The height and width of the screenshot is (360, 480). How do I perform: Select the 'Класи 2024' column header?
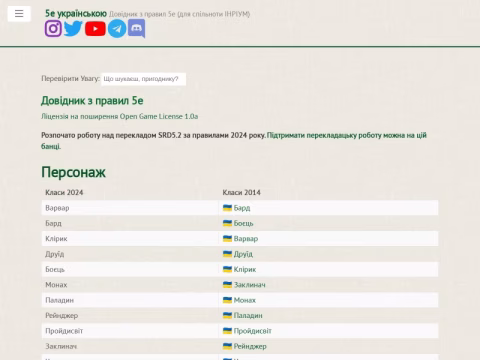[64, 192]
